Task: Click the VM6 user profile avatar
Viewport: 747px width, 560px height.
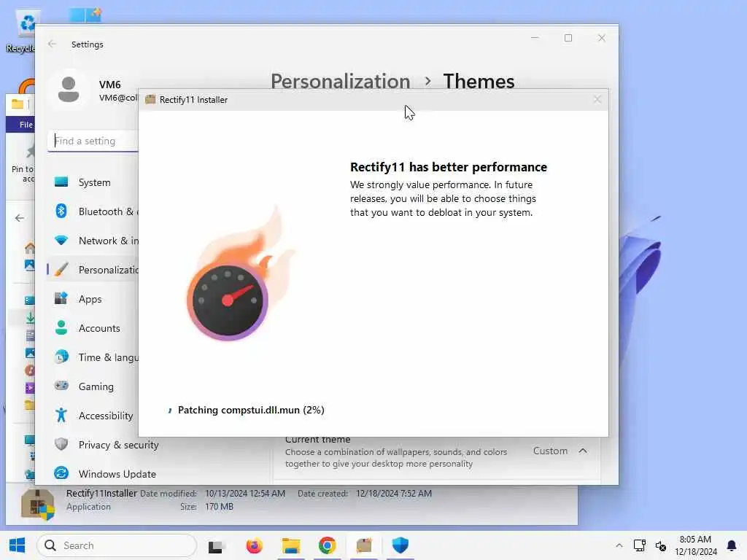Action: (x=69, y=89)
